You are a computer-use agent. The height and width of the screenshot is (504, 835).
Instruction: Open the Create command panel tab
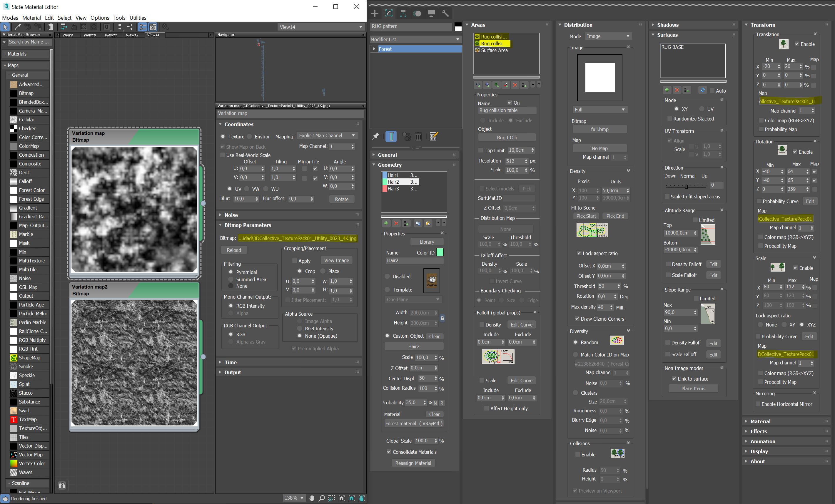(375, 14)
